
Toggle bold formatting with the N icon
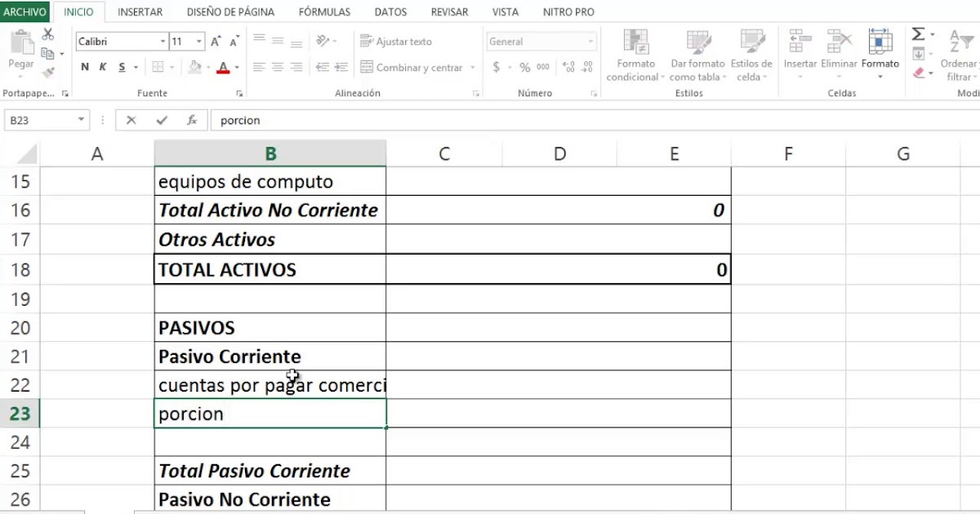84,67
